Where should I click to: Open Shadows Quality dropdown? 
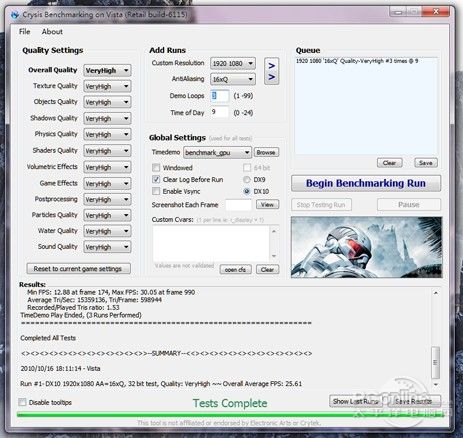pos(107,119)
